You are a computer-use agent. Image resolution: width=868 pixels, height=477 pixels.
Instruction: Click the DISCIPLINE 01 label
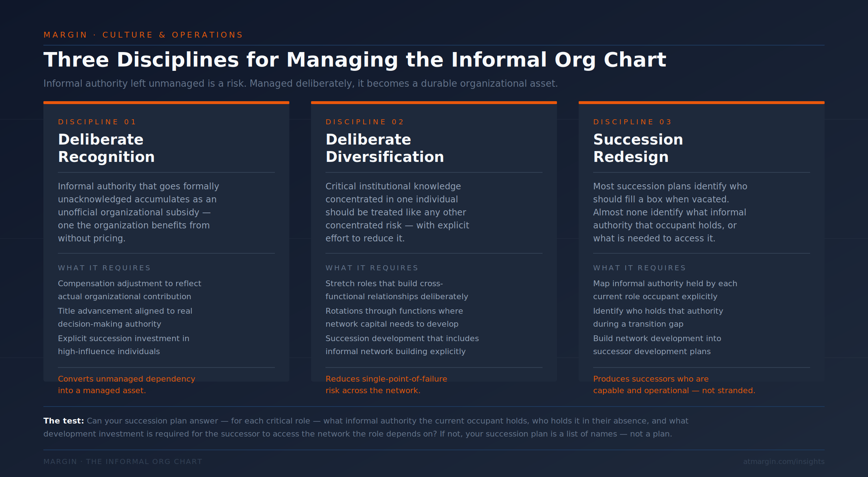point(97,122)
